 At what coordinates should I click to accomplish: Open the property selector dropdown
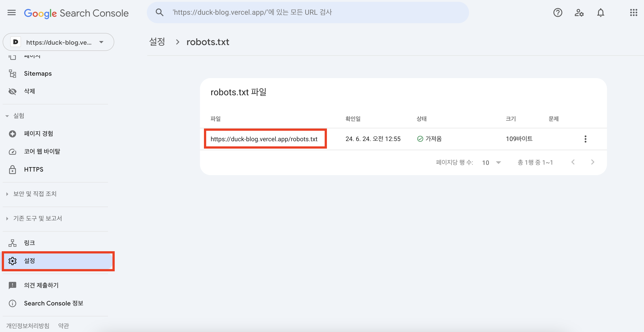point(58,42)
